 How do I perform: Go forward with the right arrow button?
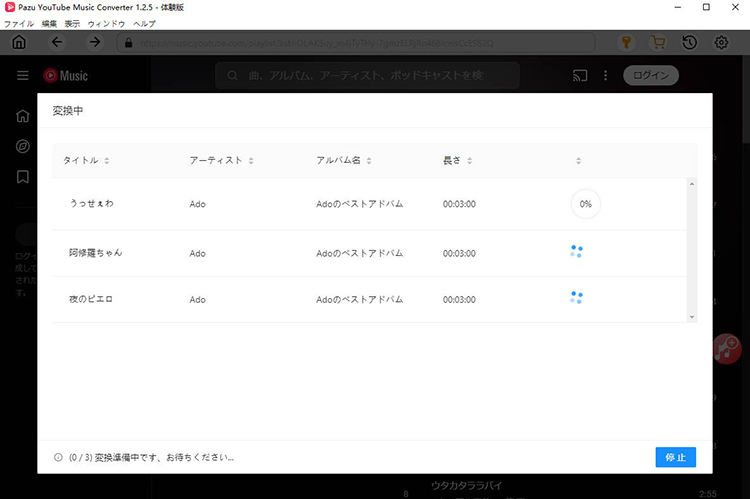pyautogui.click(x=95, y=43)
